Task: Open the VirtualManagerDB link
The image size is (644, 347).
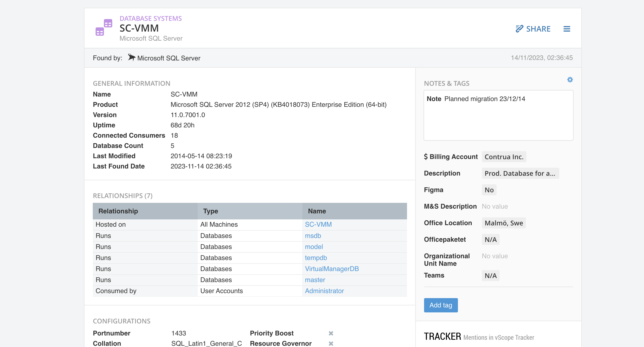Action: pos(332,269)
